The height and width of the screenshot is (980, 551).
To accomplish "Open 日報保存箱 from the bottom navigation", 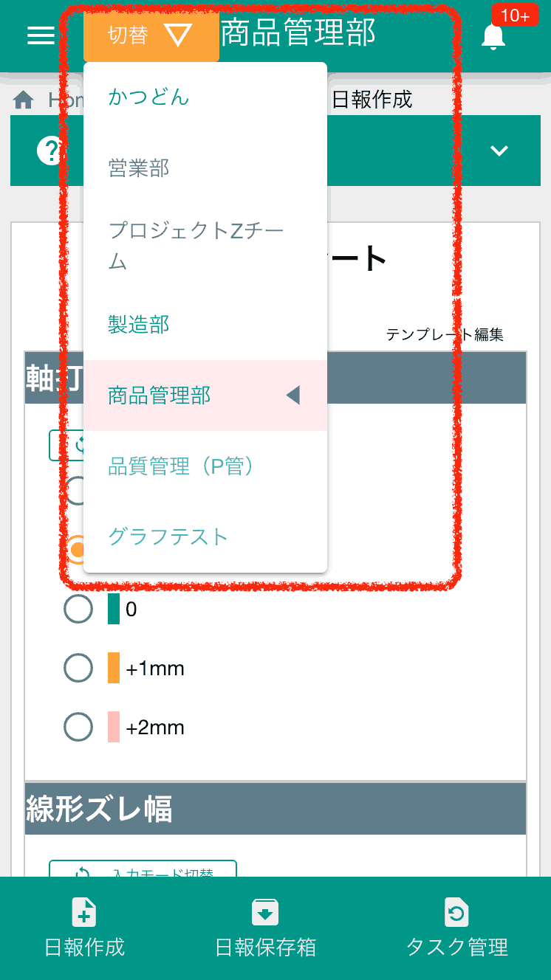I will pos(265,928).
